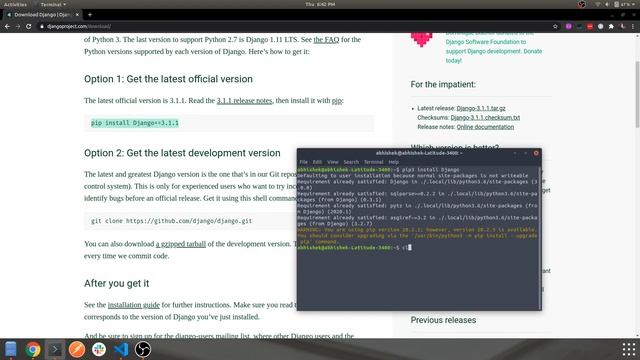Image resolution: width=640 pixels, height=360 pixels.
Task: Switch to the Download Django tab
Action: [41, 15]
